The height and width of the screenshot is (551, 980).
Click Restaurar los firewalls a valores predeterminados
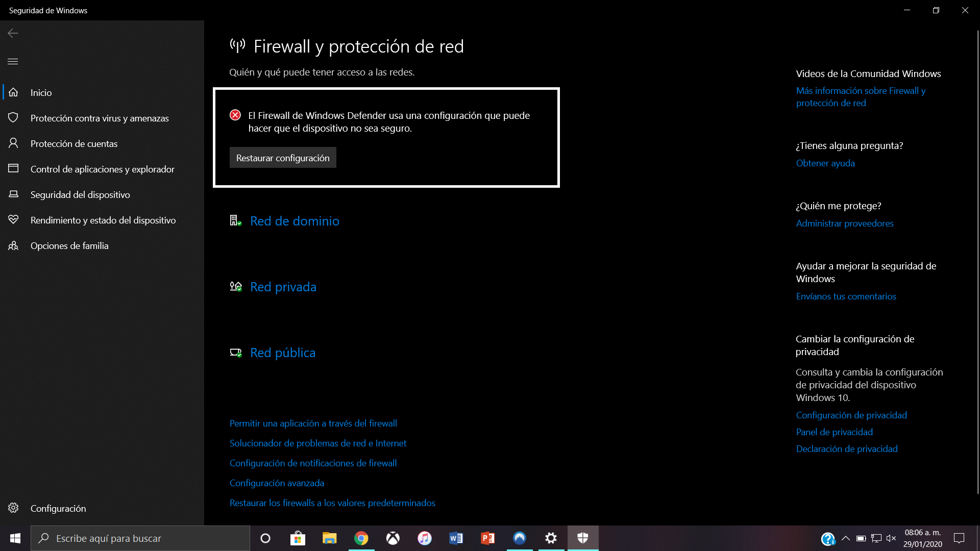tap(332, 503)
